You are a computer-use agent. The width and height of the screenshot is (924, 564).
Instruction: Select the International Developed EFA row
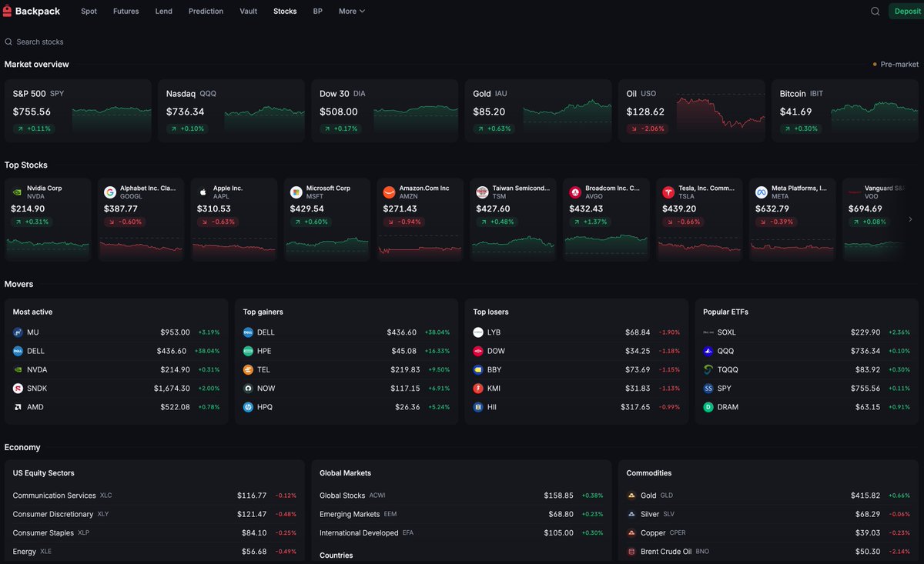tap(461, 532)
